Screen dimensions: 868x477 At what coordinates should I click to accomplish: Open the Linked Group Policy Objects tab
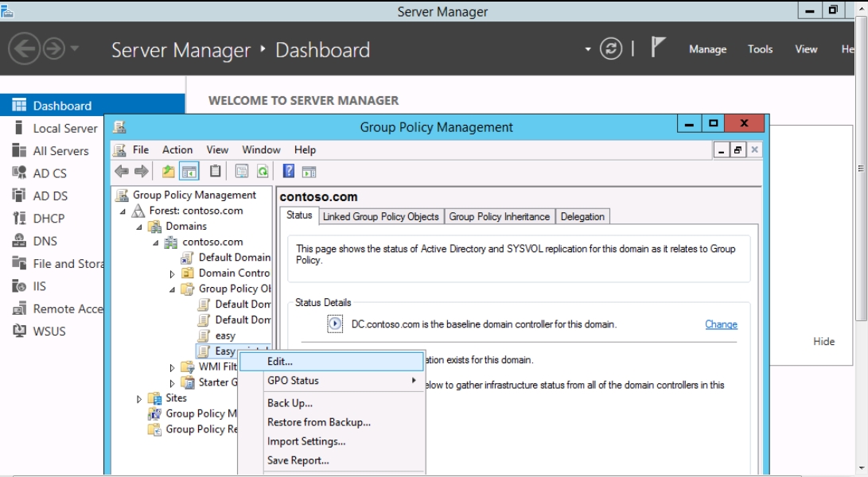(x=380, y=216)
